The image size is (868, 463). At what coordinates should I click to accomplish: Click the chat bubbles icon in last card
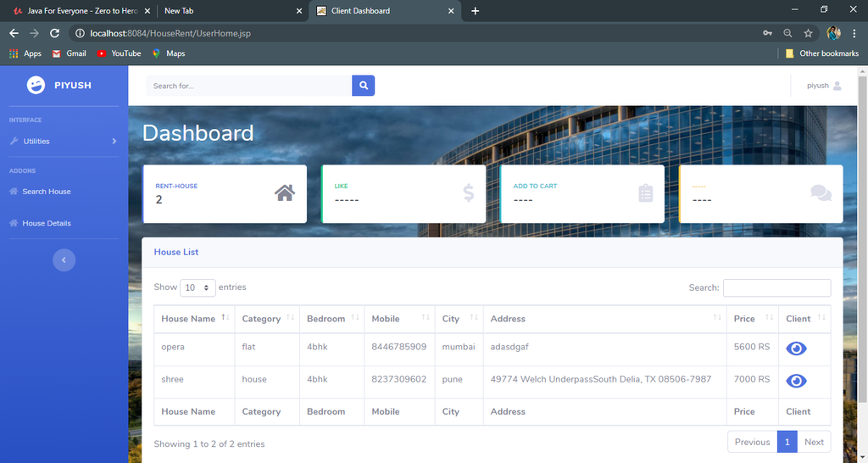point(821,192)
